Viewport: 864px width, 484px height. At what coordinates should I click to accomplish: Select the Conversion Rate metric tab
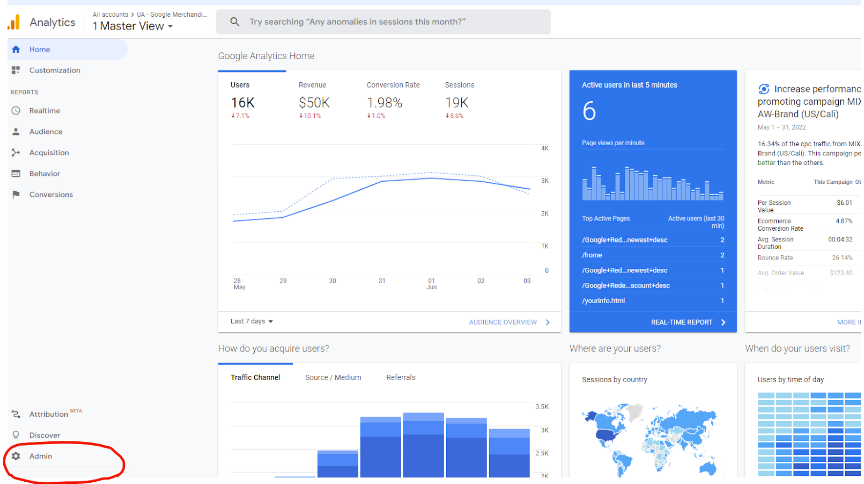point(393,99)
